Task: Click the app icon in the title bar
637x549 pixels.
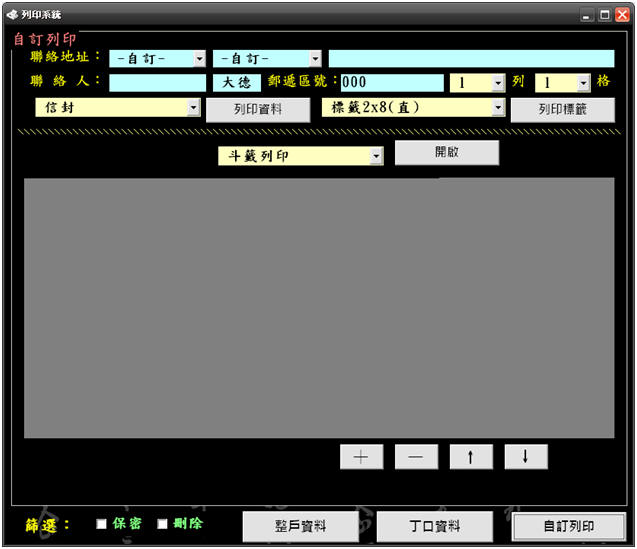Action: (11, 16)
